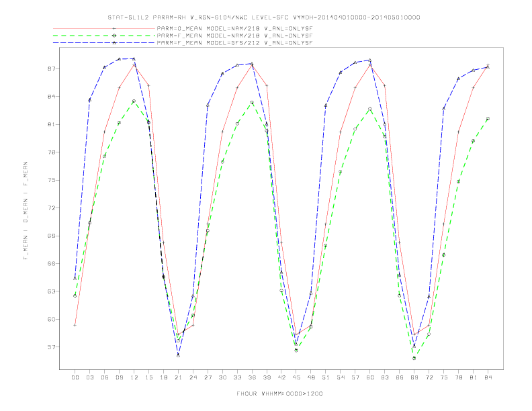Click x-axis forecast hour label 24
Viewport: 532px width, 411px height.
pos(193,377)
